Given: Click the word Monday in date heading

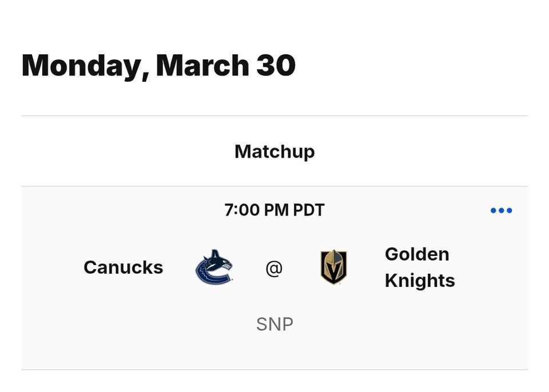Looking at the screenshot, I should 80,66.
